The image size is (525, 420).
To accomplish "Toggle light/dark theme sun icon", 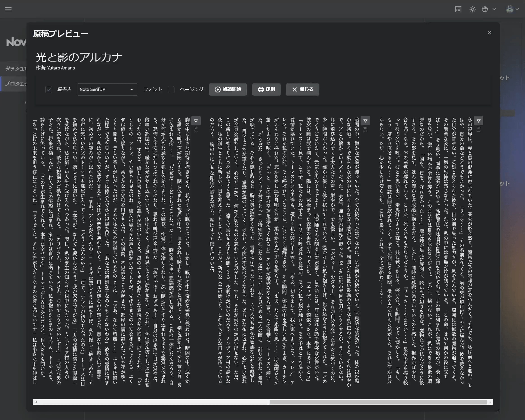I will [472, 9].
